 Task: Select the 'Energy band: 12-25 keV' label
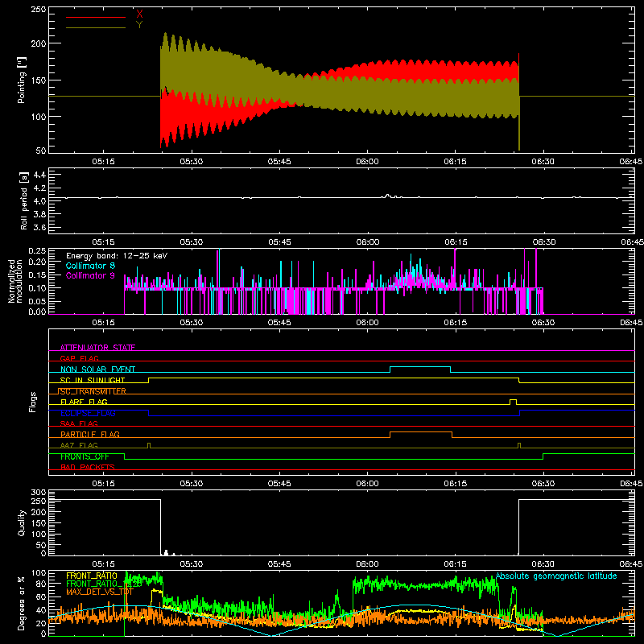click(x=117, y=256)
